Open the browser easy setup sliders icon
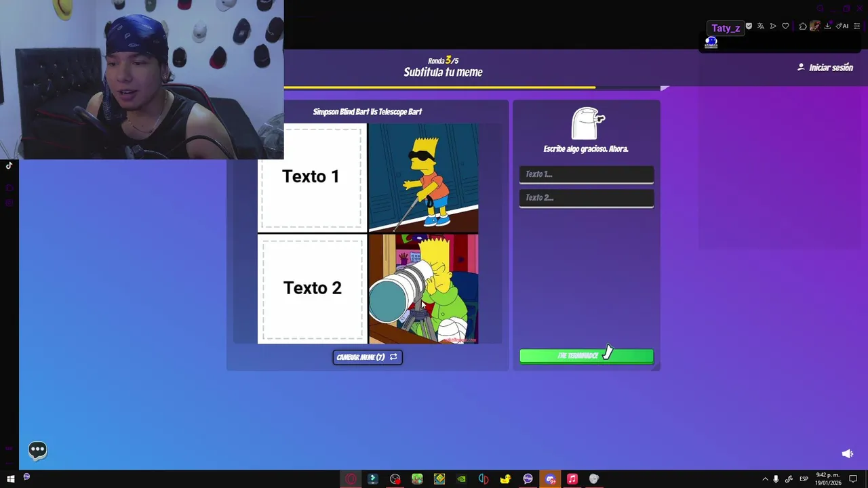868x488 pixels. [856, 26]
